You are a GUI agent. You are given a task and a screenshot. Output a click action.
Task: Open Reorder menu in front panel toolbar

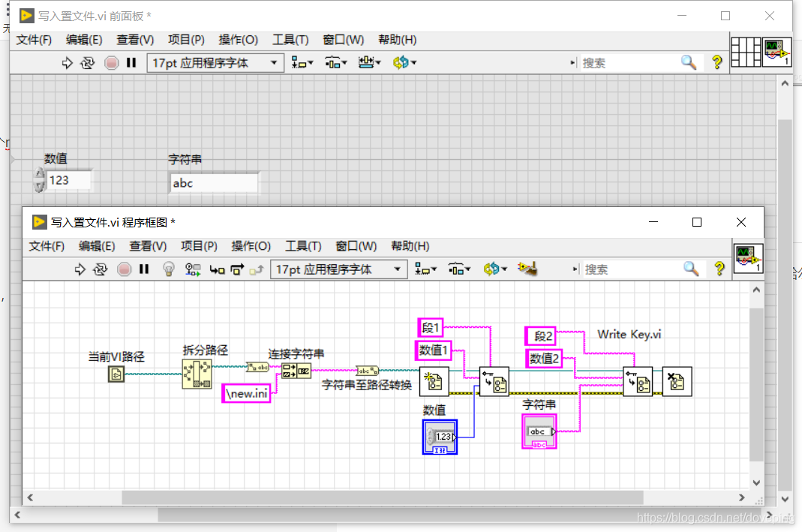click(x=404, y=63)
